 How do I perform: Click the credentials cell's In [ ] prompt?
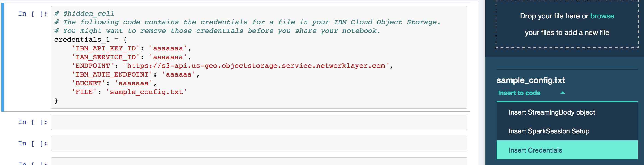[32, 14]
